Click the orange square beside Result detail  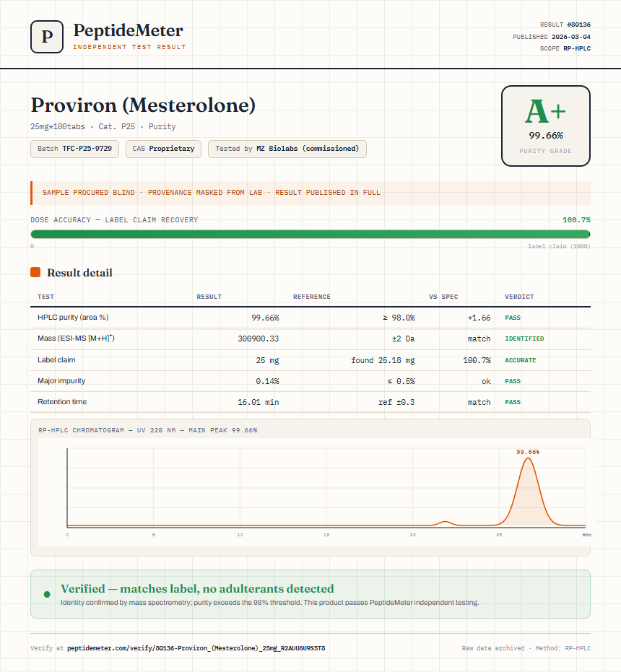[35, 272]
